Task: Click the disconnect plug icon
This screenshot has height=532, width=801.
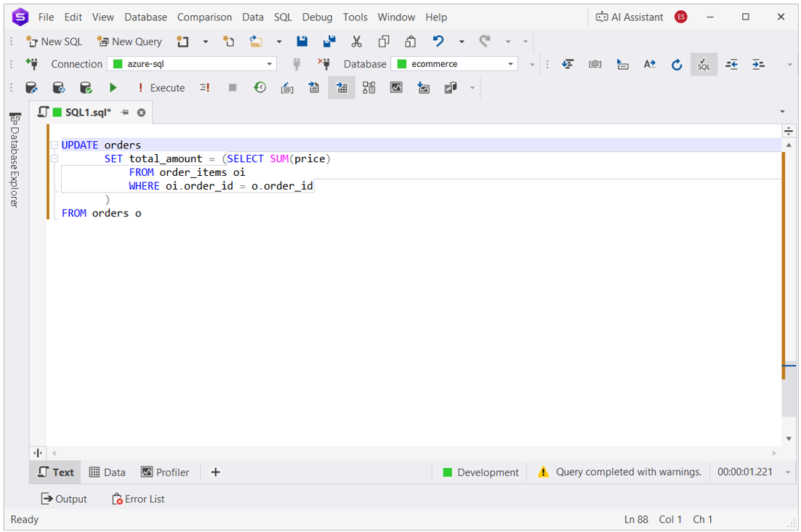Action: click(x=324, y=64)
